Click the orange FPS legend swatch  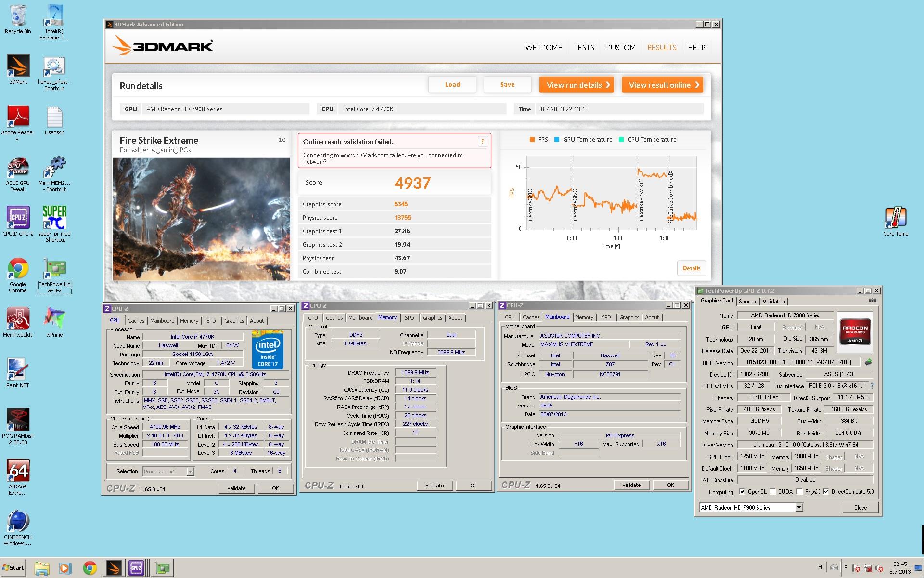pos(532,140)
